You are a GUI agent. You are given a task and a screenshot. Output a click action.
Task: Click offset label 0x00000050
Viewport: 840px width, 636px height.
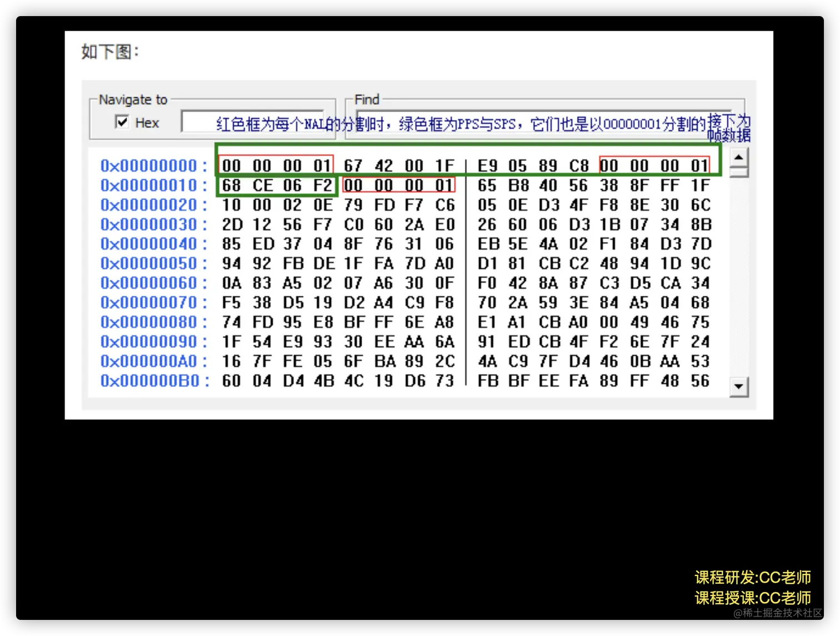[x=149, y=263]
